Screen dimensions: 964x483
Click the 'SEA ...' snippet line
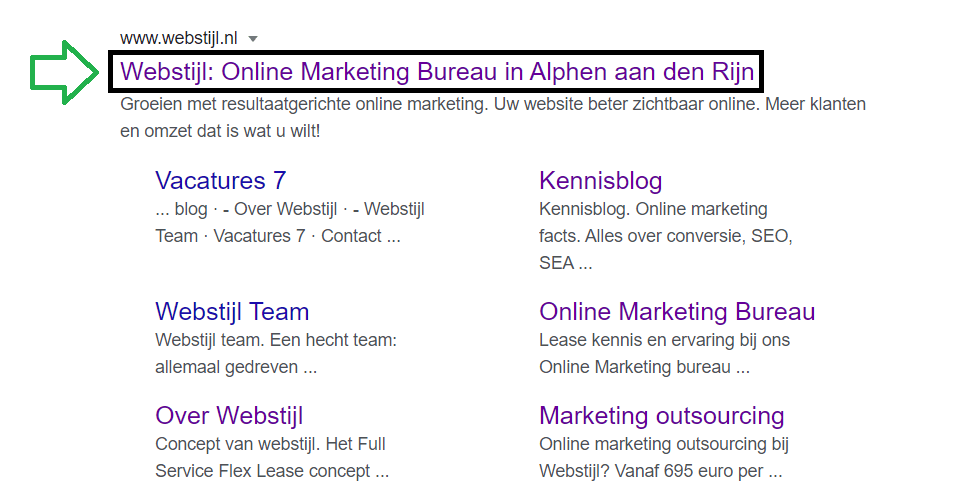point(566,263)
